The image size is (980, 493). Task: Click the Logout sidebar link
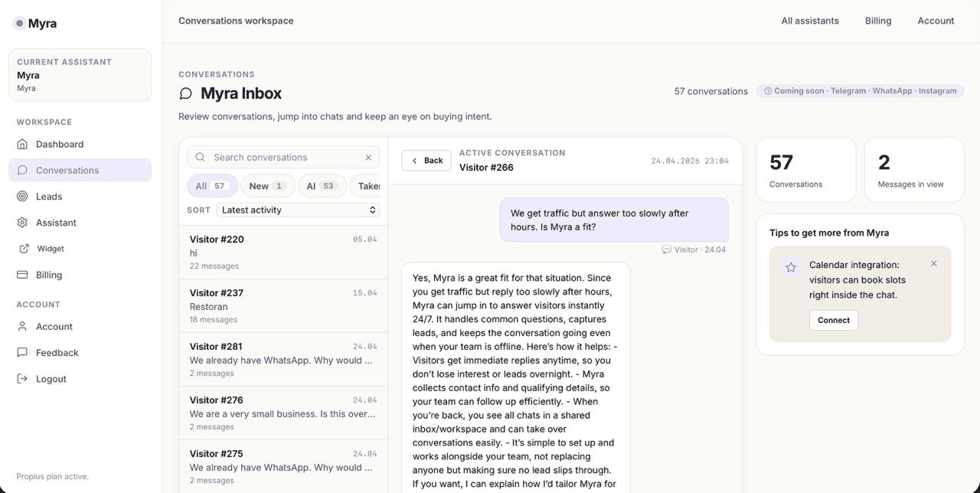[x=80, y=378]
